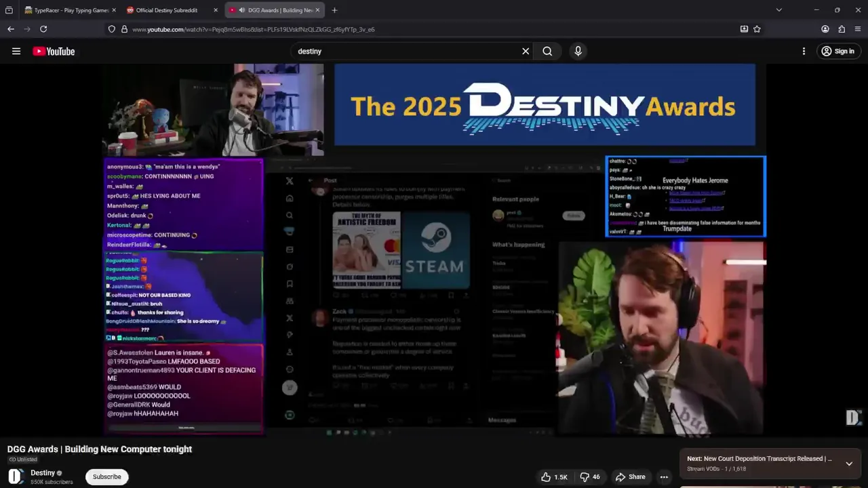
Task: Show site security padlock info
Action: 124,29
